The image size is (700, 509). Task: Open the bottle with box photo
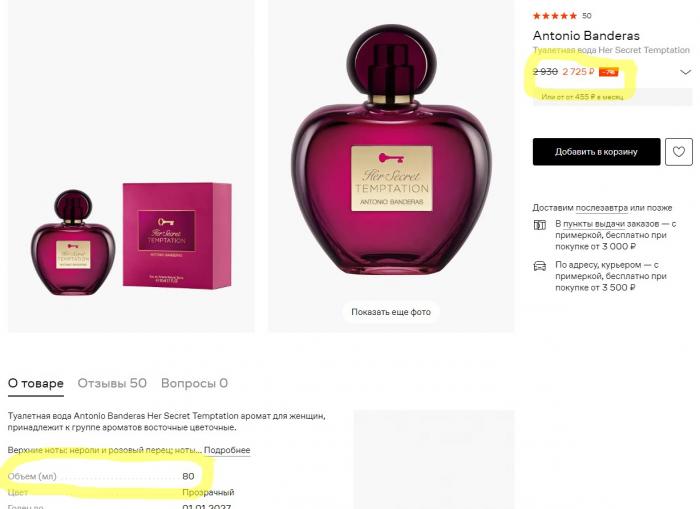(x=131, y=166)
